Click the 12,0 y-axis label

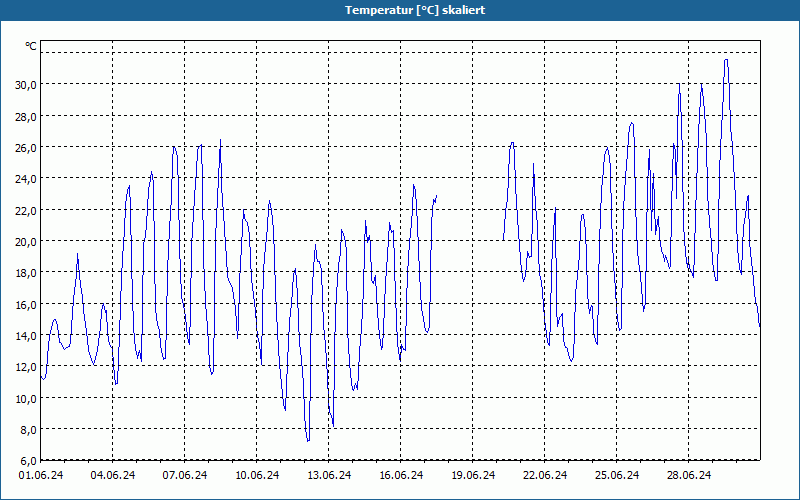tap(26, 367)
